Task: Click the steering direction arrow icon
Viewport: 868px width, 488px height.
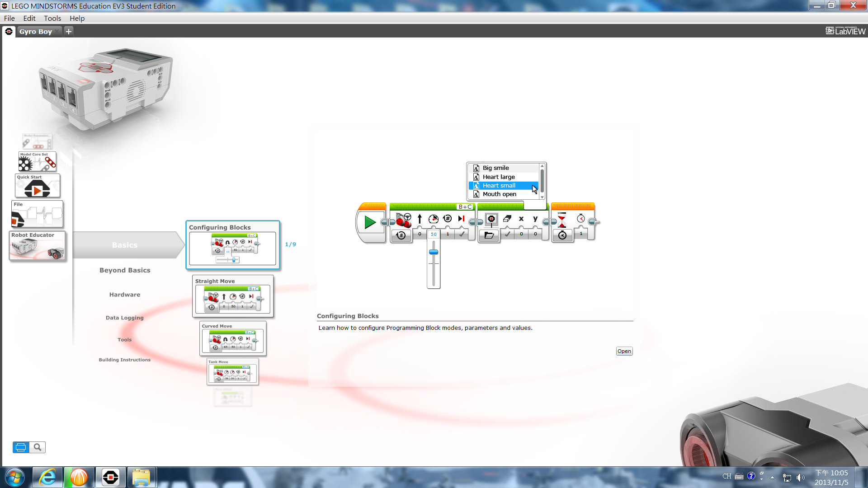Action: click(x=420, y=219)
